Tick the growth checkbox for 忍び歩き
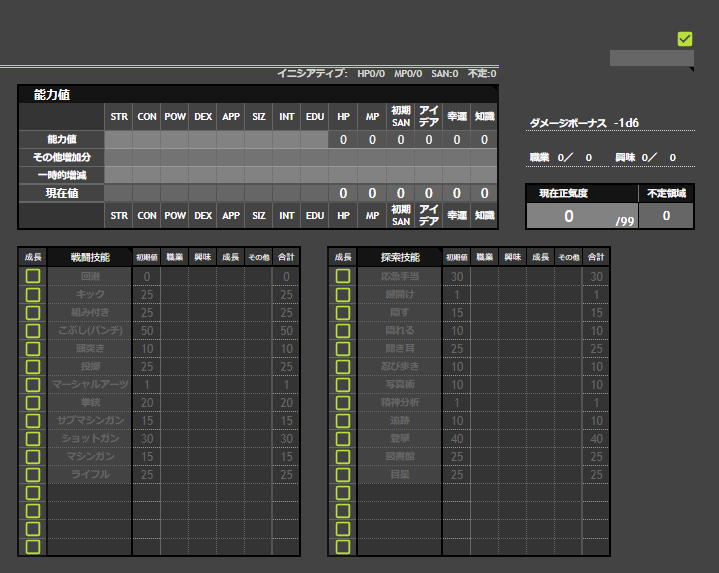Viewport: 719px width, 573px height. (343, 366)
